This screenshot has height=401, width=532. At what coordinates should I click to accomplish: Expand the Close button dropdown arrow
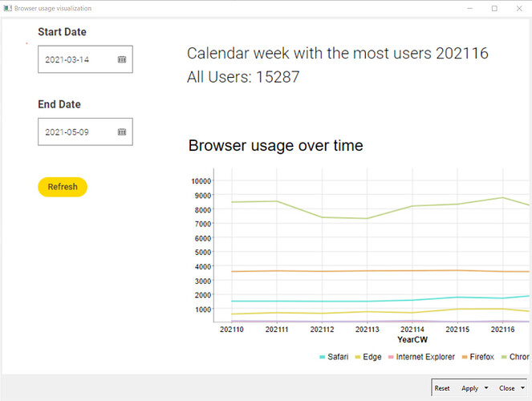point(523,388)
